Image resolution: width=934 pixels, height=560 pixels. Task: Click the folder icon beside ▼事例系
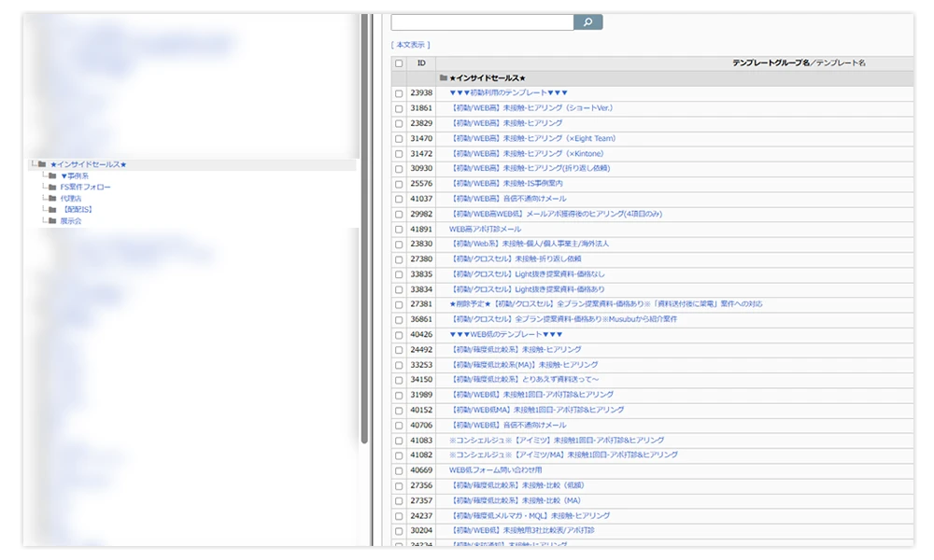tap(52, 175)
